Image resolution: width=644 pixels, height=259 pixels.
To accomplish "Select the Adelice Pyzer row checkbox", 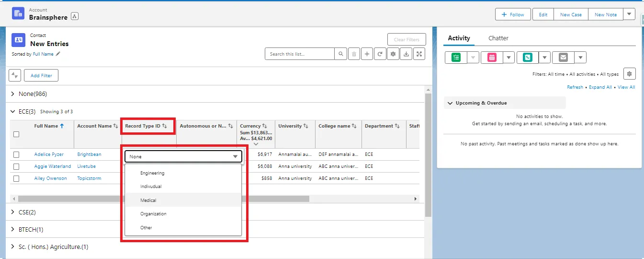I will click(x=16, y=154).
